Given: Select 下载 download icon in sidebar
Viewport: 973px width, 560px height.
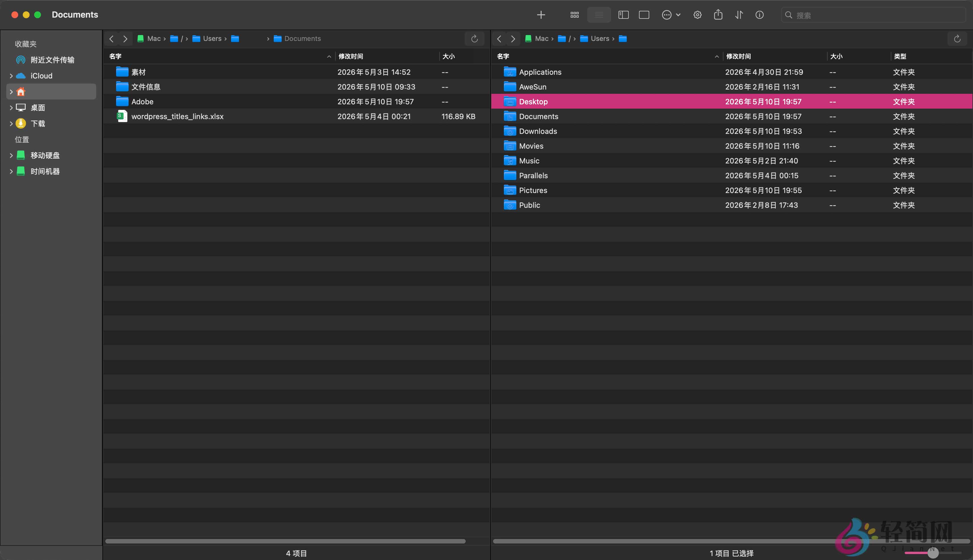Looking at the screenshot, I should [x=21, y=123].
